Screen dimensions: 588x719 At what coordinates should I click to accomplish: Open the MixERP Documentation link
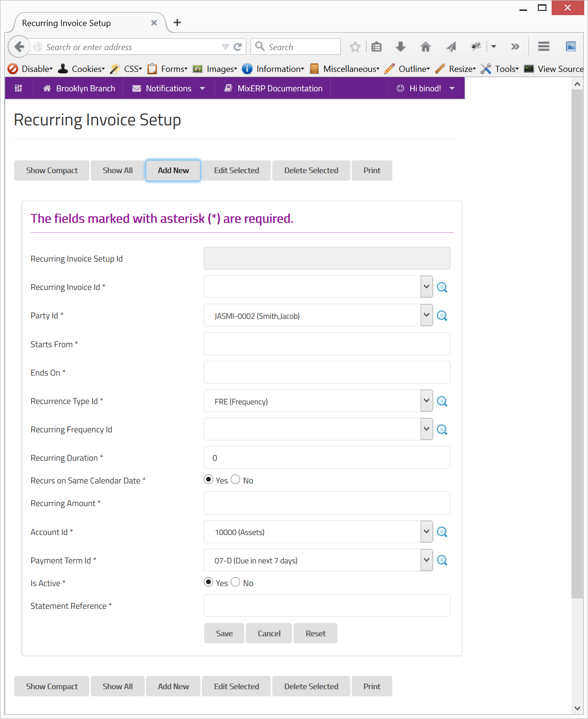click(x=273, y=88)
